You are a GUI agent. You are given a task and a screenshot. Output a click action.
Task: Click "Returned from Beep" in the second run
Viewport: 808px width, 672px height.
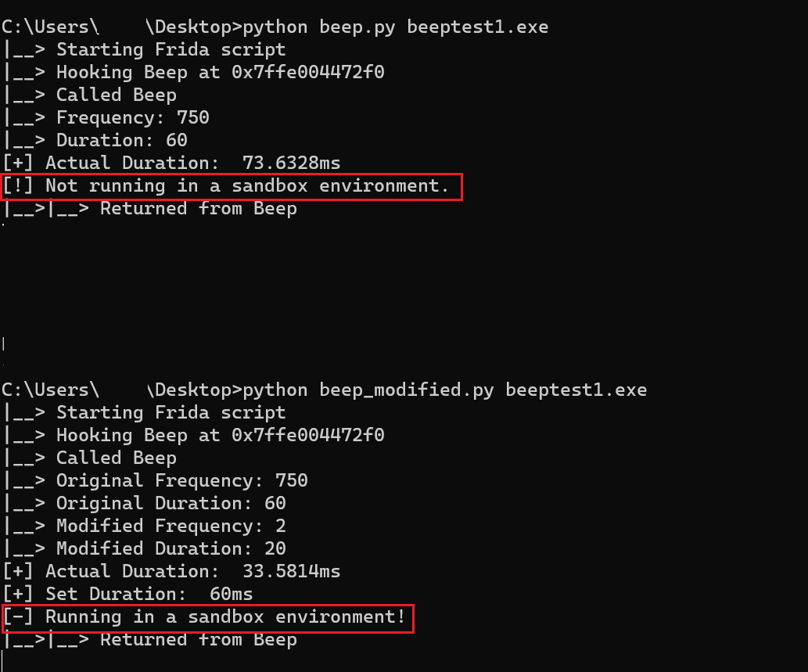click(x=198, y=640)
